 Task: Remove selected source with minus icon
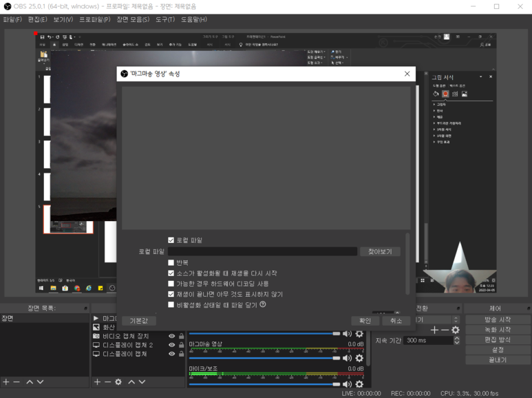[107, 381]
